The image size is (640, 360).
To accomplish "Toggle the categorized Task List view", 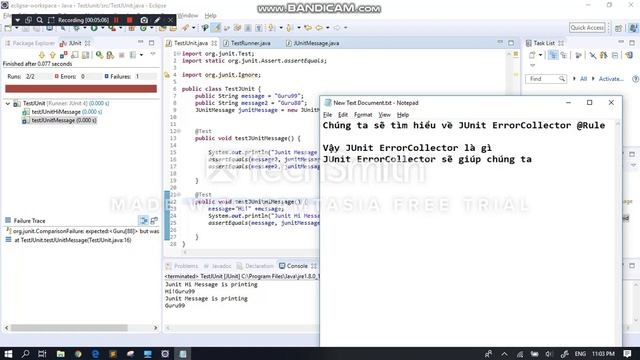I will click(553, 55).
